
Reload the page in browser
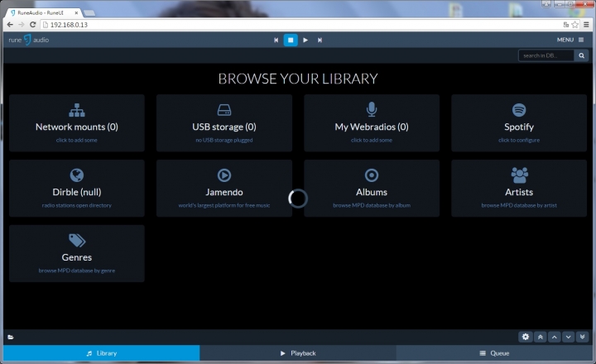point(32,25)
